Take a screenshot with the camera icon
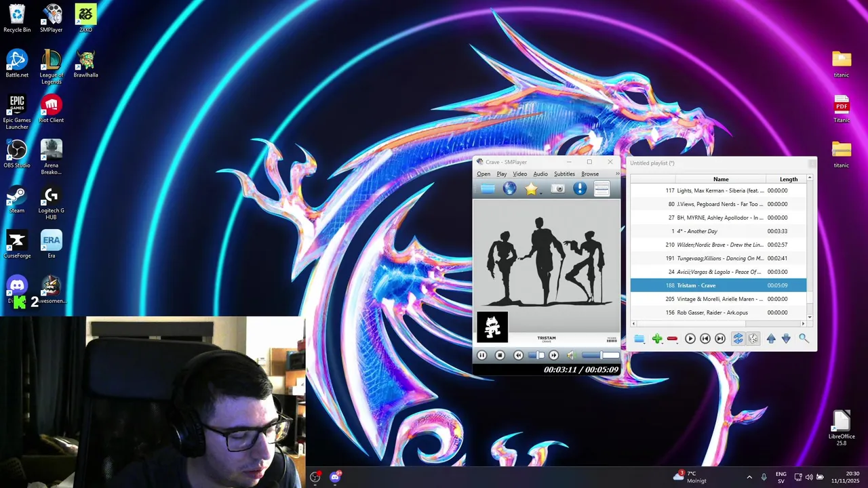The width and height of the screenshot is (868, 488). pyautogui.click(x=557, y=189)
